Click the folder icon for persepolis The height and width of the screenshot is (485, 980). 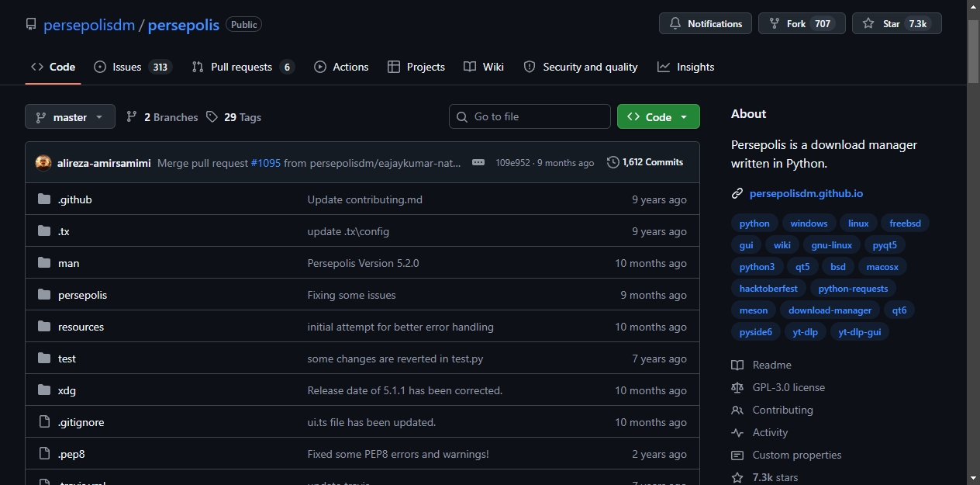tap(44, 295)
